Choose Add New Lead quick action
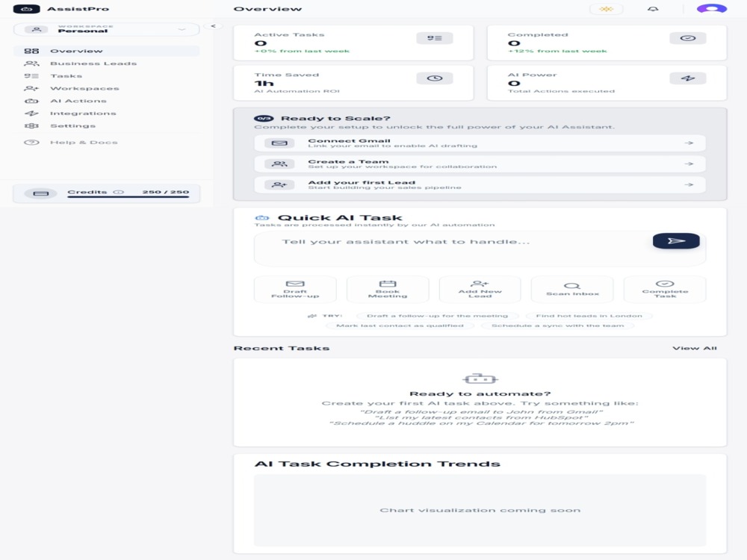Viewport: 747px width, 560px height. tap(480, 289)
